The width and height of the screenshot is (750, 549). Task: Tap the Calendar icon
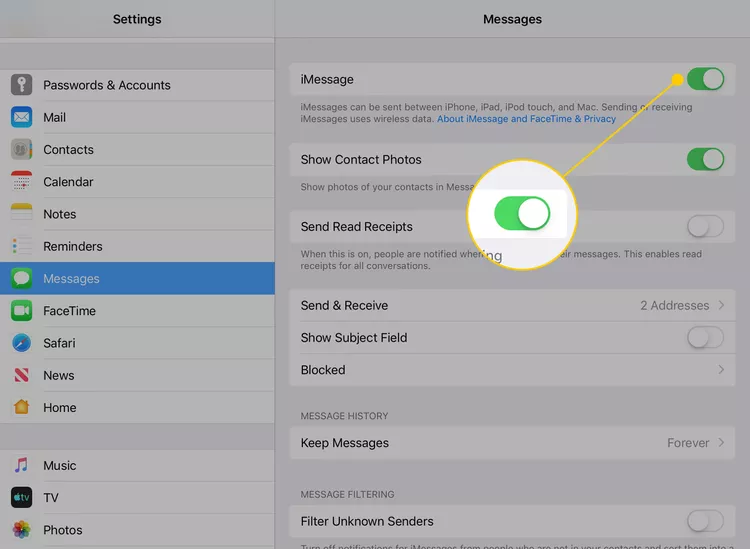click(22, 182)
